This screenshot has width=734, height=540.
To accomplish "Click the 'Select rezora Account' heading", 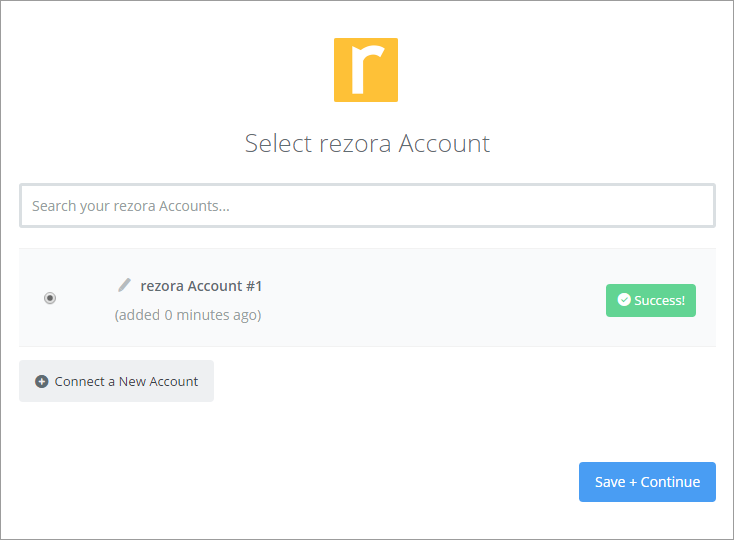I will click(x=367, y=143).
